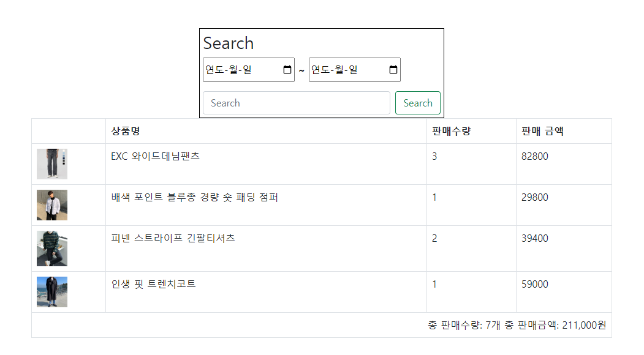Image resolution: width=644 pixels, height=355 pixels.
Task: Click the thumbnail of 인생 핏 트렌치코트
Action: (52, 292)
